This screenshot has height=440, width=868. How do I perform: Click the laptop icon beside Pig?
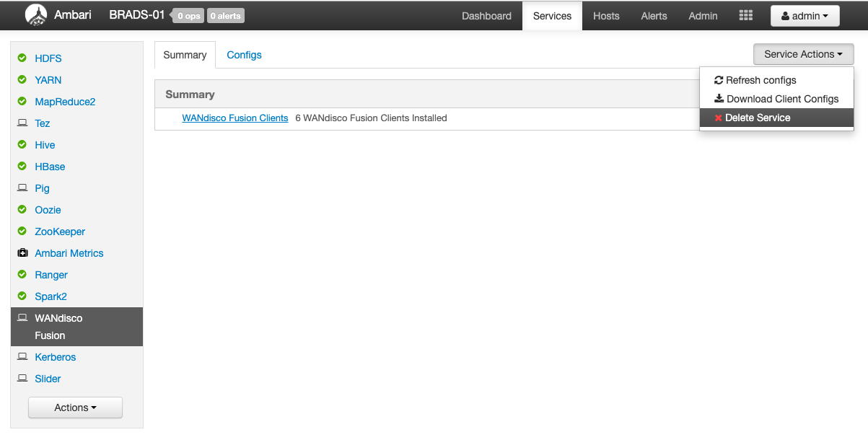[x=22, y=188]
